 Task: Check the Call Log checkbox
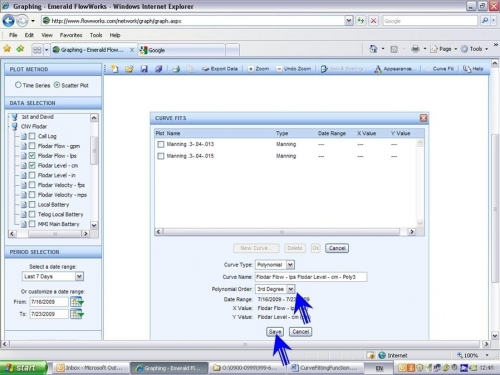point(32,136)
